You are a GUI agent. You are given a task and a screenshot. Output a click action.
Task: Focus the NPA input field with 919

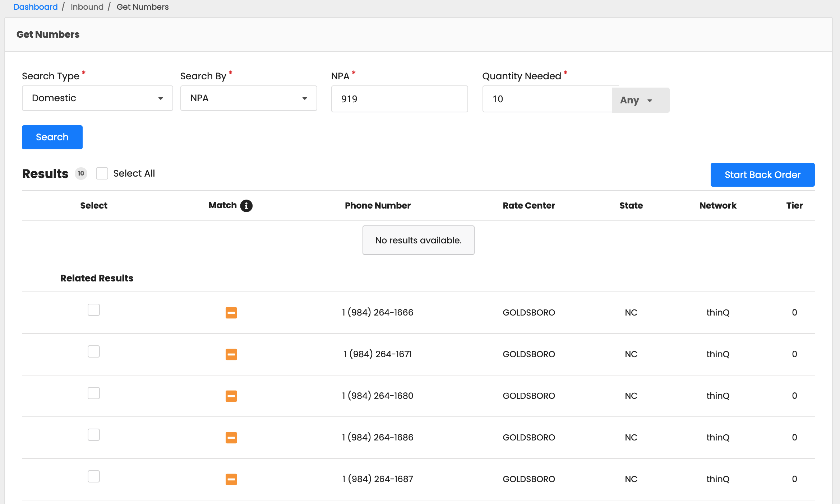(400, 99)
